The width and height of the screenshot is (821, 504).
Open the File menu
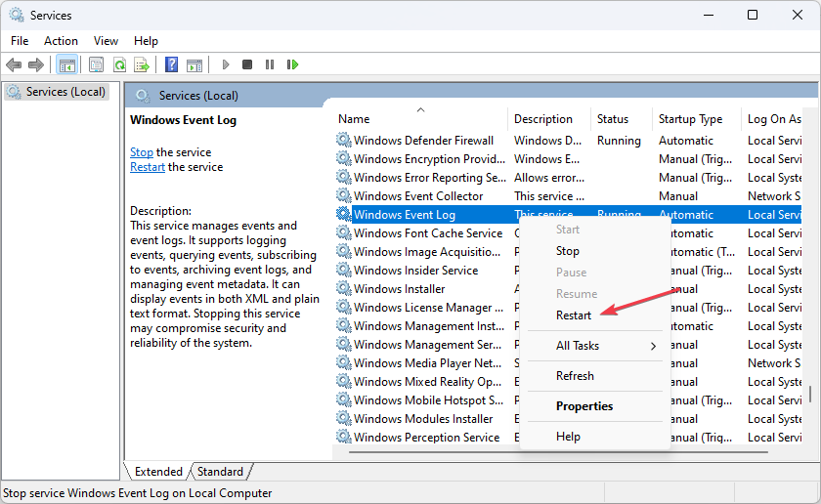point(20,41)
